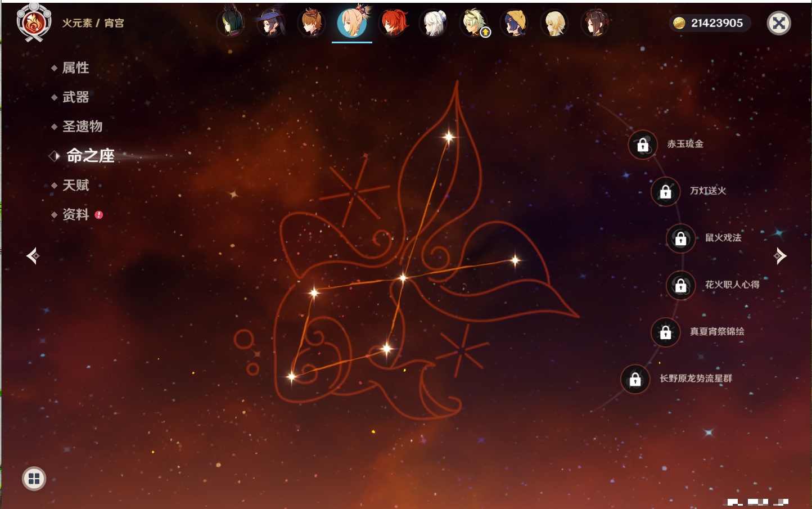Click the 万灯送火 constellation label

coord(708,191)
